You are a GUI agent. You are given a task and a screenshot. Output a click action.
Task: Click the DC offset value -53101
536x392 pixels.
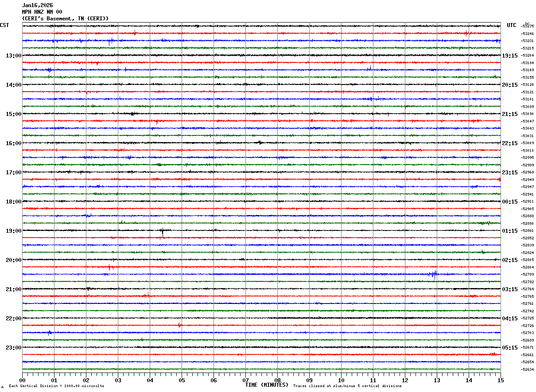pos(527,99)
